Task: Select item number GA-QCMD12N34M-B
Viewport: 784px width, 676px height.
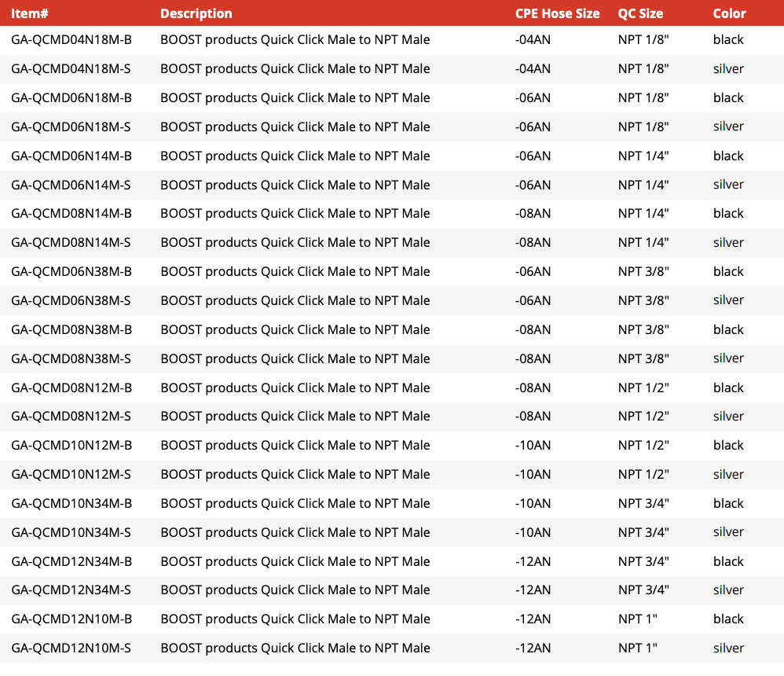Action: (71, 561)
